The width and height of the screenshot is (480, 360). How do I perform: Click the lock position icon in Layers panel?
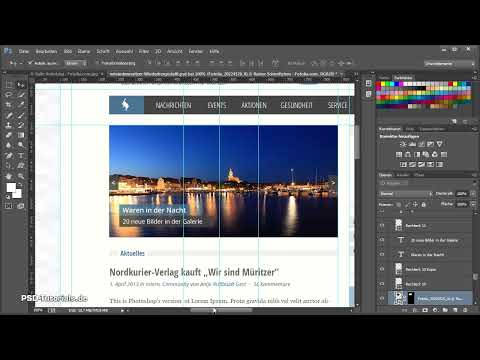(415, 204)
